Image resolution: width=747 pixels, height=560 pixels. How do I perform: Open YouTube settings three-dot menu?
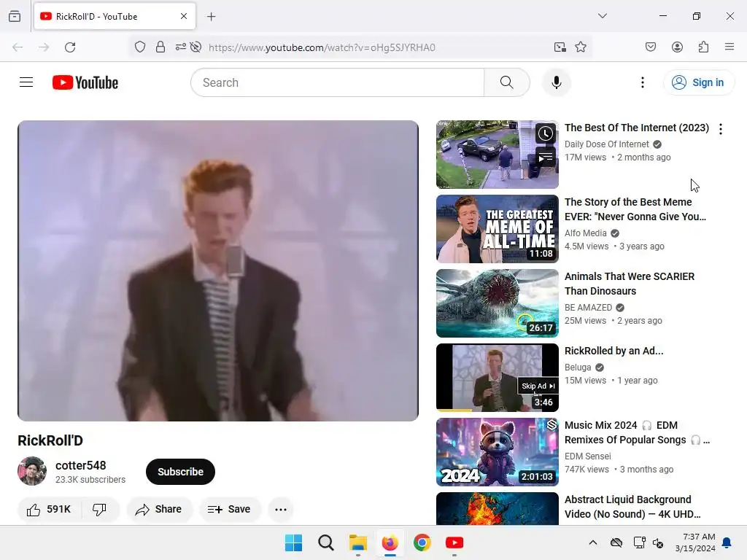click(642, 82)
